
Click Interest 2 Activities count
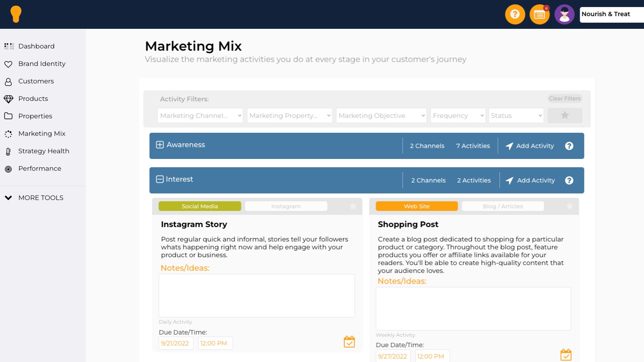474,180
